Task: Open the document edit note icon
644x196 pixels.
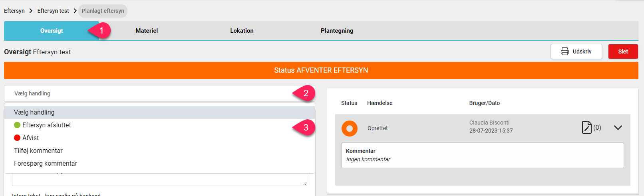Action: click(586, 127)
